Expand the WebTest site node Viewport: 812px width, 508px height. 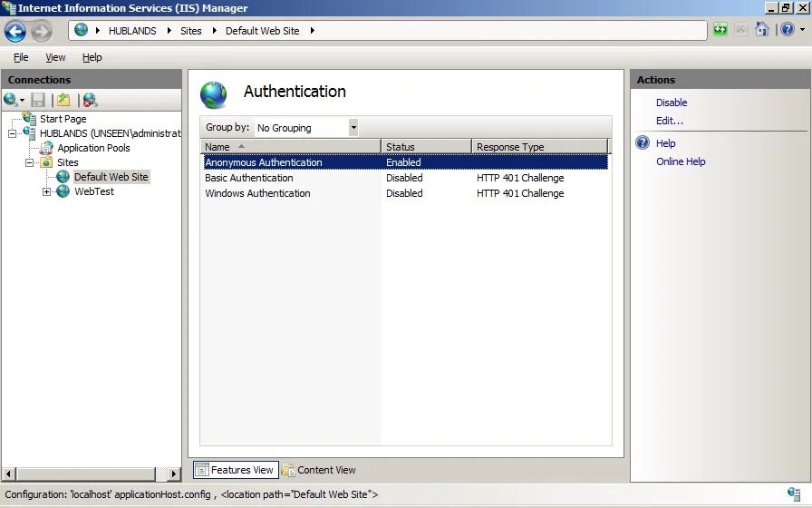click(x=46, y=191)
